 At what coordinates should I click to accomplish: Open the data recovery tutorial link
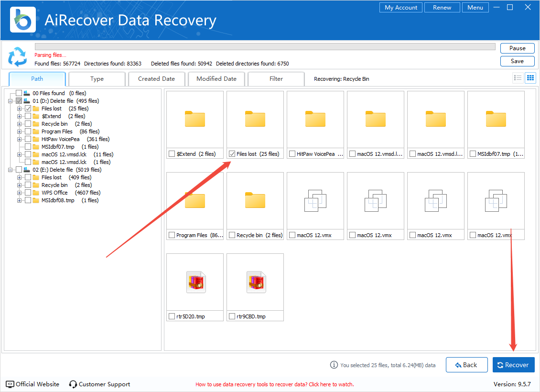coord(274,384)
